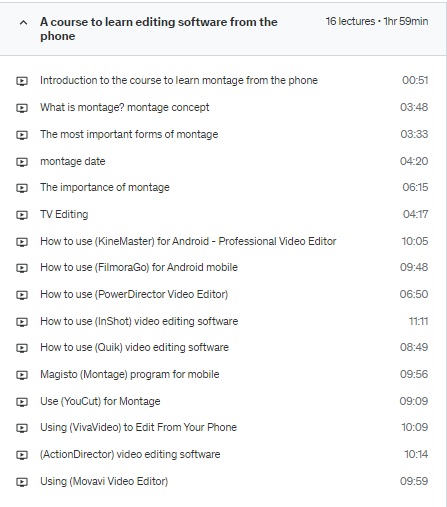Open Using VivaVideo to Edit lecture
The image size is (447, 507).
click(x=138, y=427)
